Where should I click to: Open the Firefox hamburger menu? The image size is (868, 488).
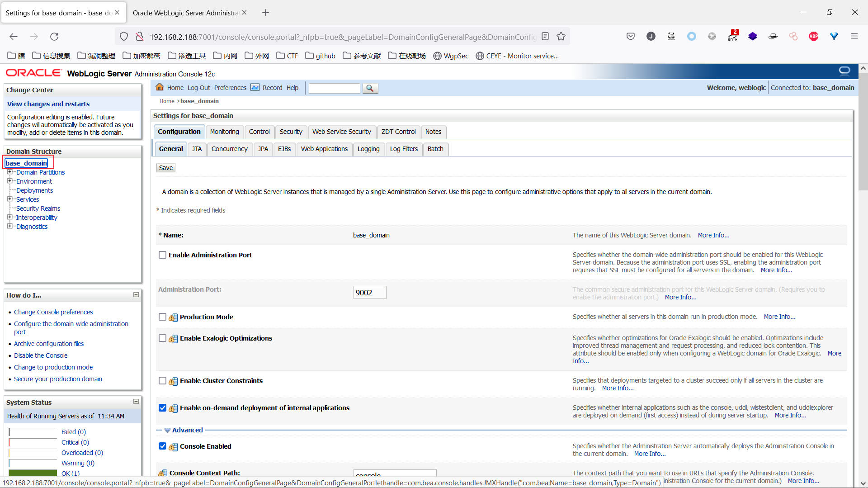point(854,37)
